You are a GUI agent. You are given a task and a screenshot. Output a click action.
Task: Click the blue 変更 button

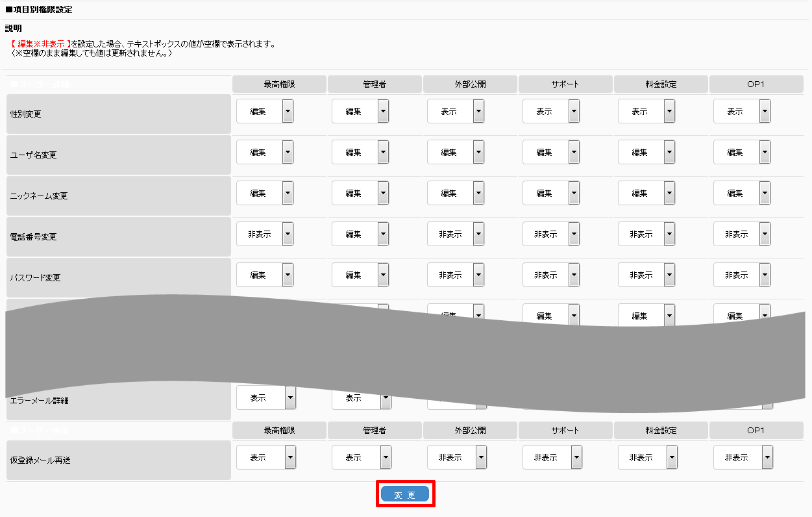(405, 494)
